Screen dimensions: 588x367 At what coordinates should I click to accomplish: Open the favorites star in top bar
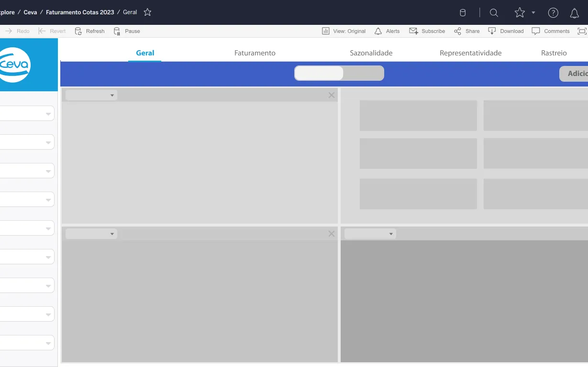click(x=520, y=13)
